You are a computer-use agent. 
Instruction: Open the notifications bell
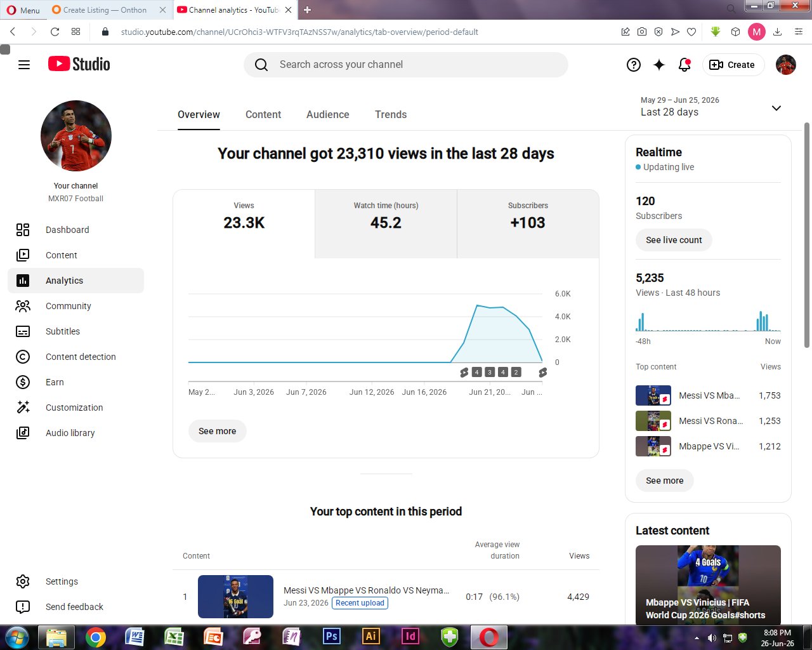(684, 65)
